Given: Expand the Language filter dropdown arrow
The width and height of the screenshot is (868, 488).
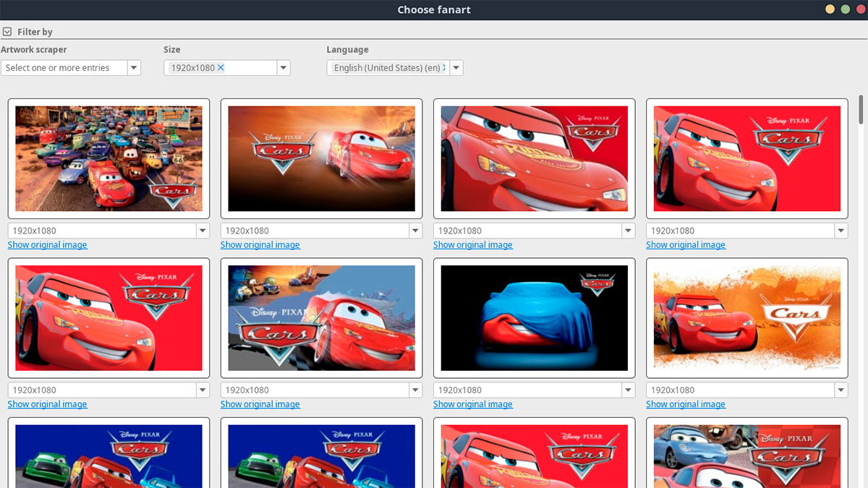Looking at the screenshot, I should [456, 68].
